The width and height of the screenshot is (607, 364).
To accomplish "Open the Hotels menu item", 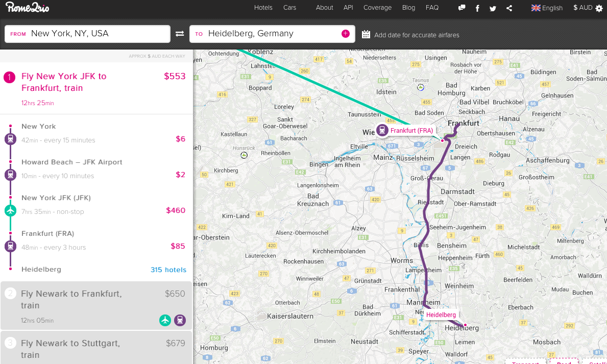I will (263, 7).
